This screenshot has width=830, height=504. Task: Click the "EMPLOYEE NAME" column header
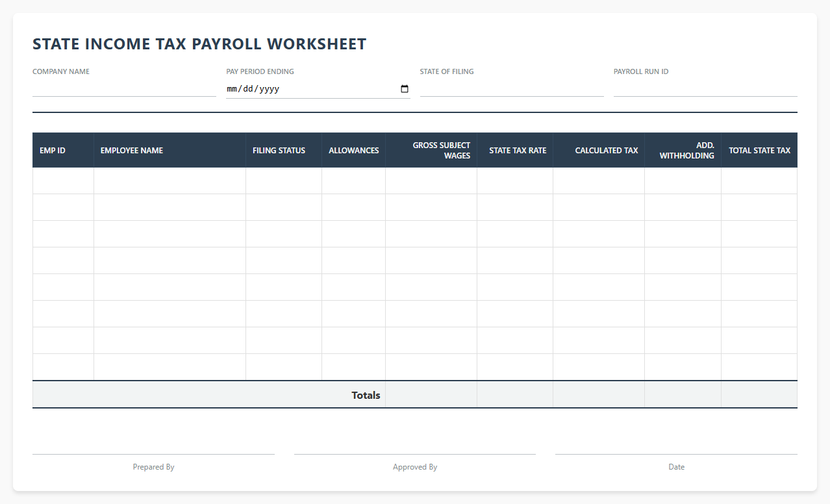point(170,150)
